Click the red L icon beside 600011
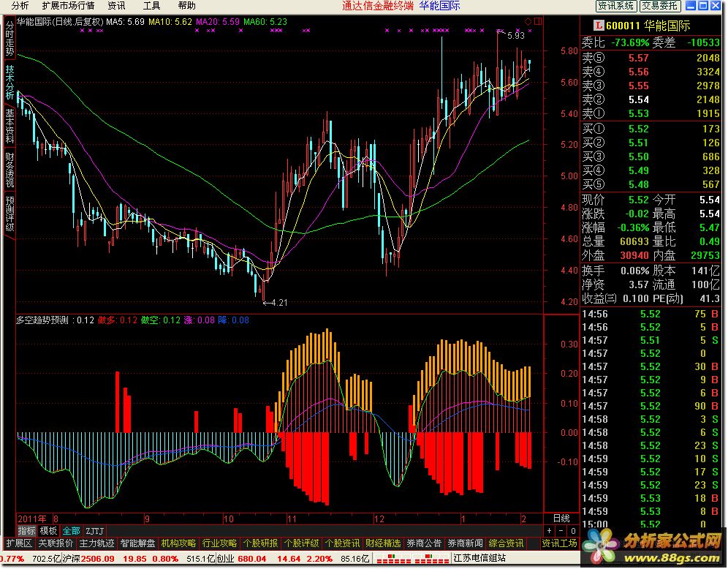 tap(599, 26)
